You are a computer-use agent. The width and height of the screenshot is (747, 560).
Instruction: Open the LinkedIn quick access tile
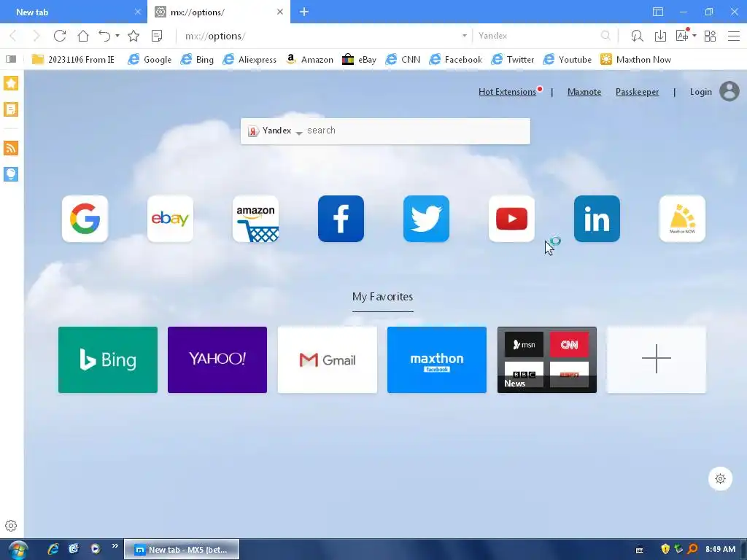[x=597, y=219]
